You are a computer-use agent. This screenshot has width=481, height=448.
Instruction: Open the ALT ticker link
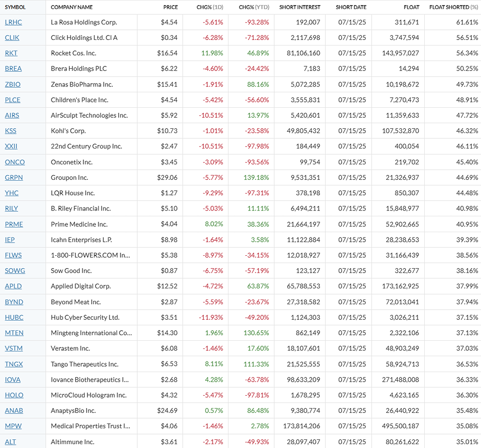pyautogui.click(x=11, y=442)
